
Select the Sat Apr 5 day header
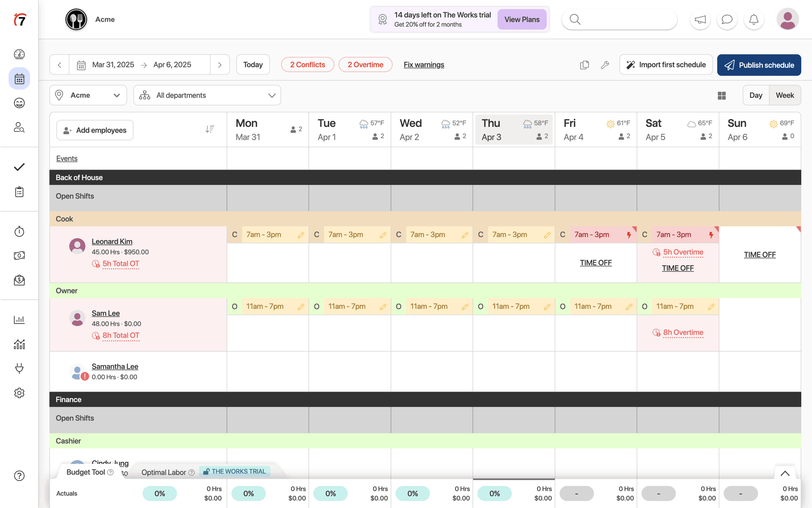point(678,130)
